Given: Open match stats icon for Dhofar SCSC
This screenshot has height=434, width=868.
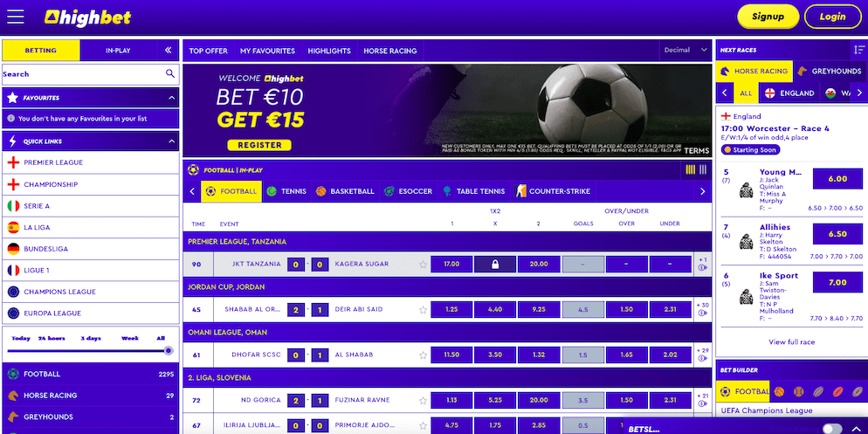Looking at the screenshot, I should (x=702, y=359).
